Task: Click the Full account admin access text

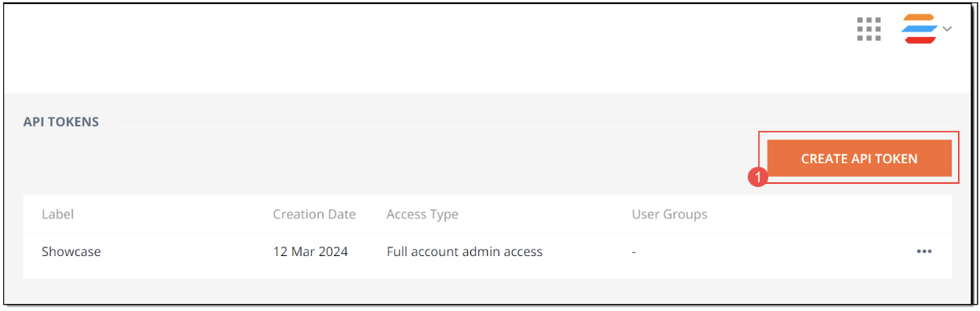Action: pyautogui.click(x=464, y=251)
